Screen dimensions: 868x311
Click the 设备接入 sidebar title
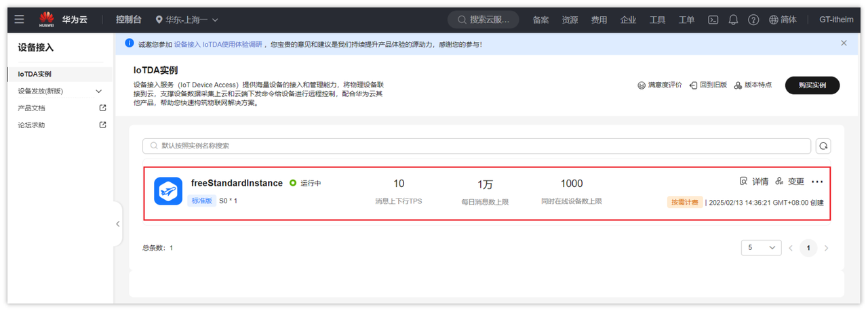click(36, 47)
